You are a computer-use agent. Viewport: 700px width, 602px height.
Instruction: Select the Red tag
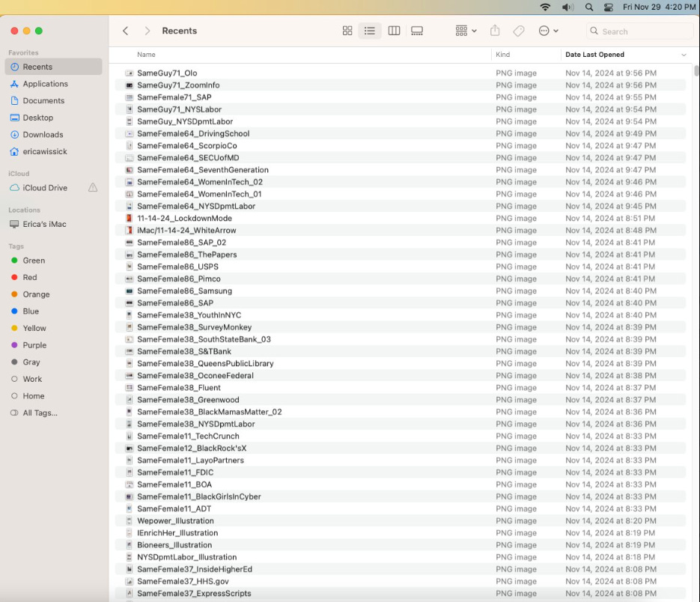[54, 277]
